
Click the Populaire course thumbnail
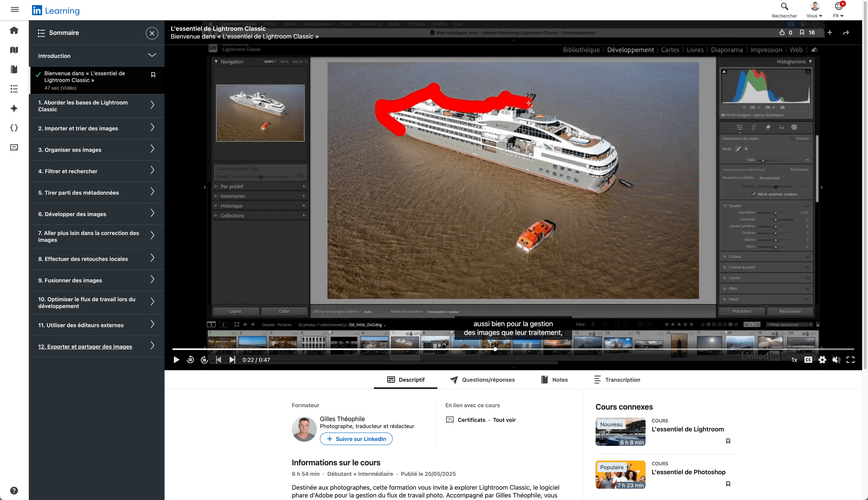(620, 474)
